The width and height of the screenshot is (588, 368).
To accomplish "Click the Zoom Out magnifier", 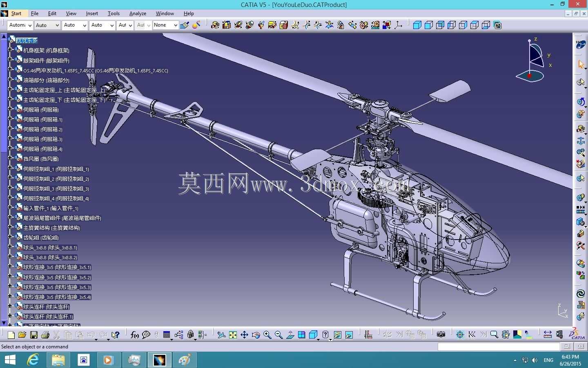I will point(279,335).
